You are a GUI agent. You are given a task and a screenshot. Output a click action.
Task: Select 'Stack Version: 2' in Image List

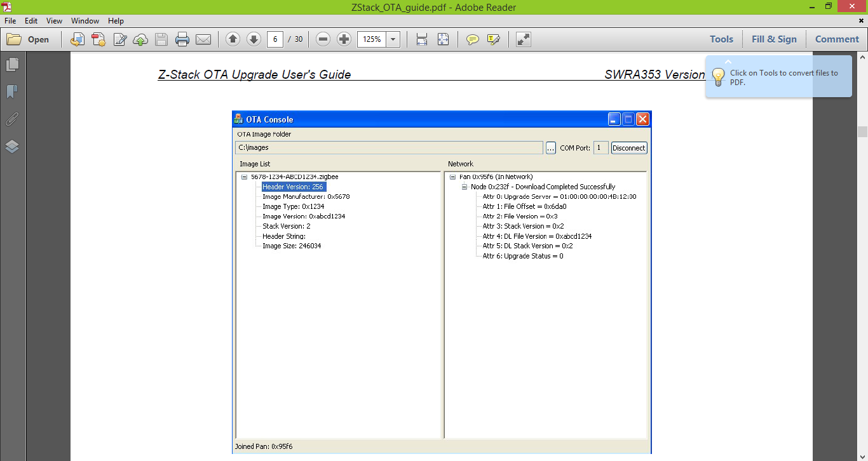pos(287,226)
